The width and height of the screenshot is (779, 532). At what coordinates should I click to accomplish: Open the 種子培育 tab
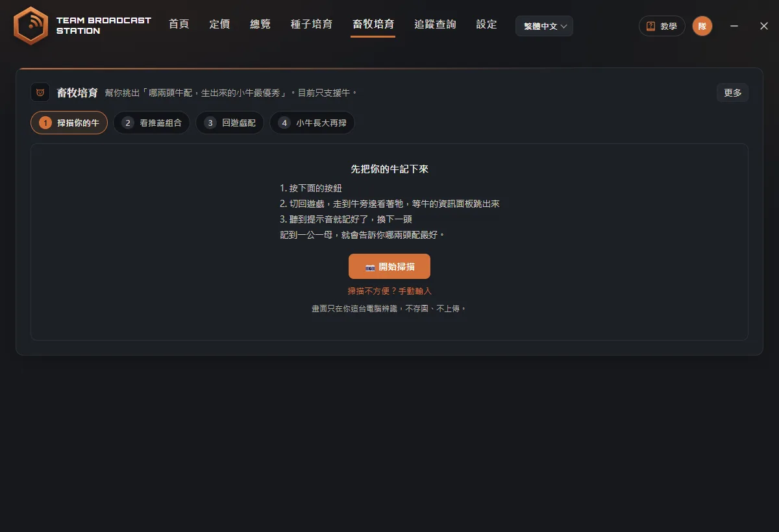coord(312,25)
